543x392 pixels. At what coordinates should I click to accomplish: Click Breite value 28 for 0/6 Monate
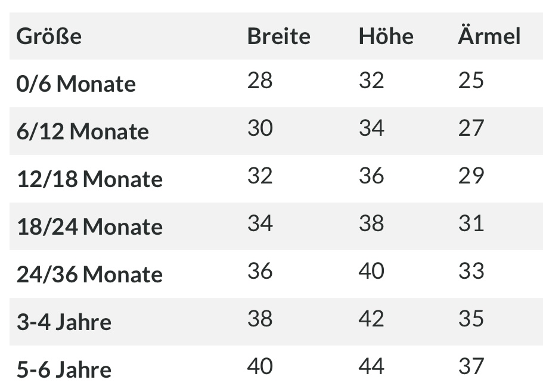click(x=260, y=80)
